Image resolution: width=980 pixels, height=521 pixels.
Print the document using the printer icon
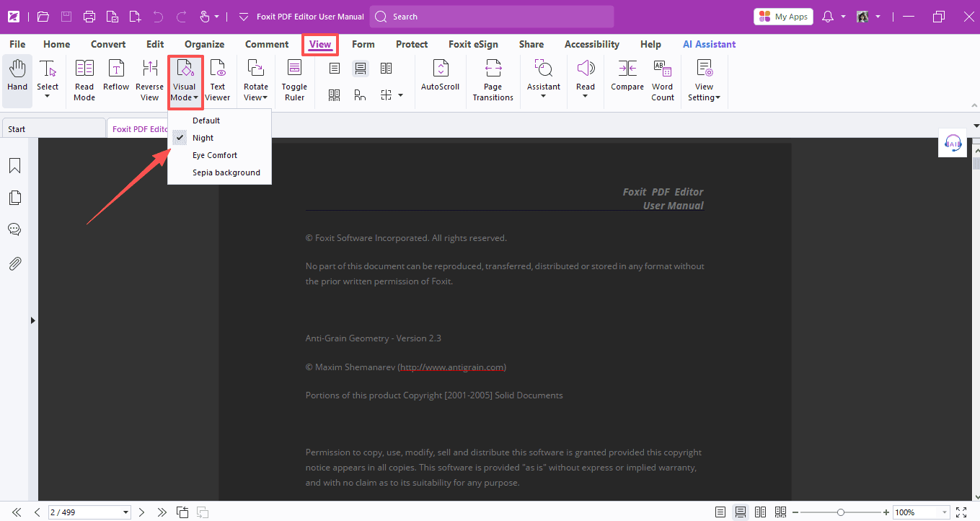pyautogui.click(x=89, y=17)
